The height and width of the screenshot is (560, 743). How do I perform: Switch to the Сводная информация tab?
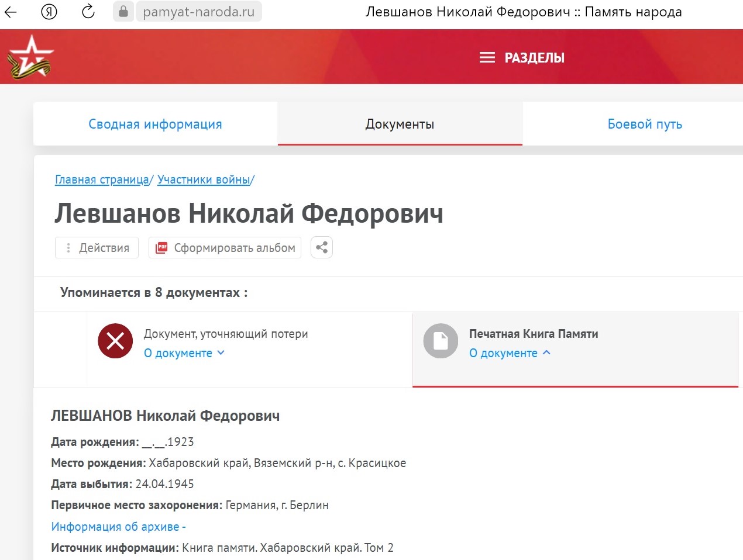pos(155,124)
